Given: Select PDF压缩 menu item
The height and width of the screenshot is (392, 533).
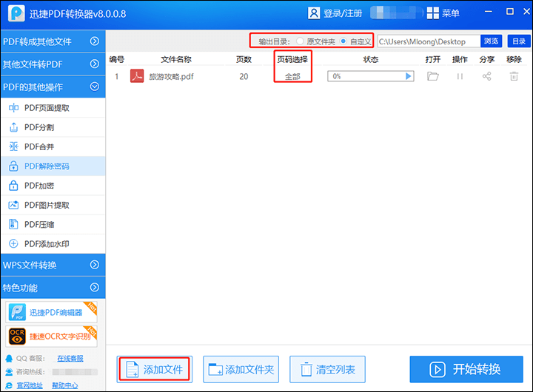Looking at the screenshot, I should click(x=53, y=224).
